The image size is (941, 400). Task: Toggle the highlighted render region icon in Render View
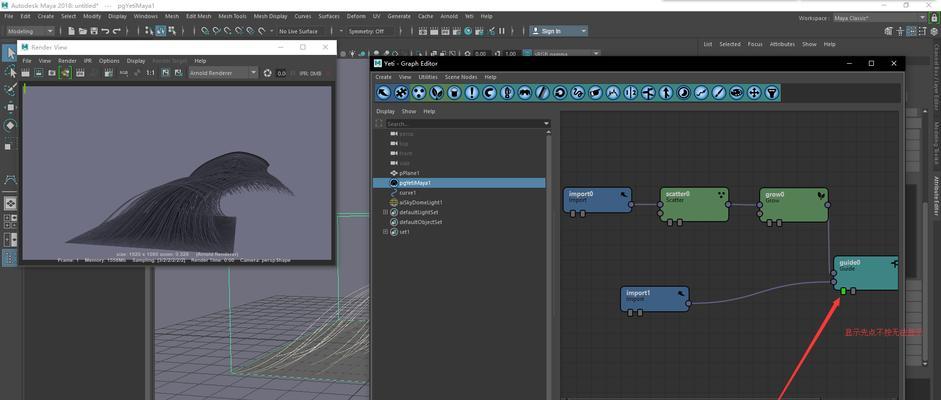[65, 73]
